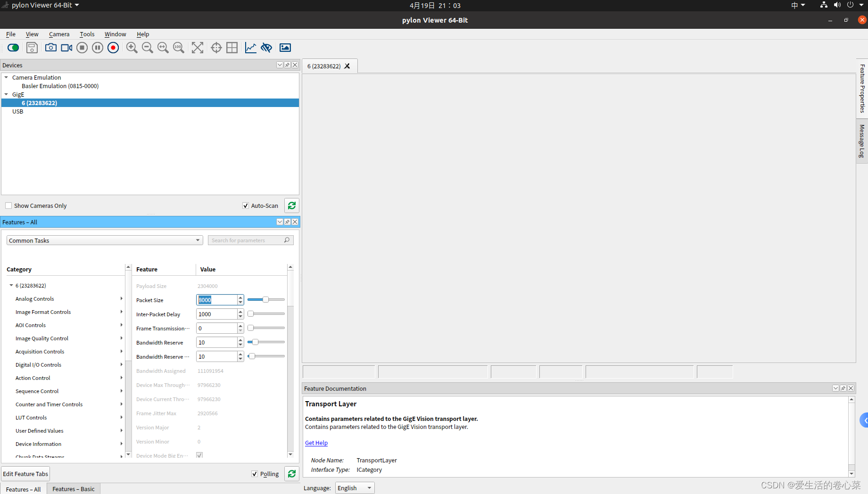Open the Camera menu
The height and width of the screenshot is (494, 868).
click(59, 34)
